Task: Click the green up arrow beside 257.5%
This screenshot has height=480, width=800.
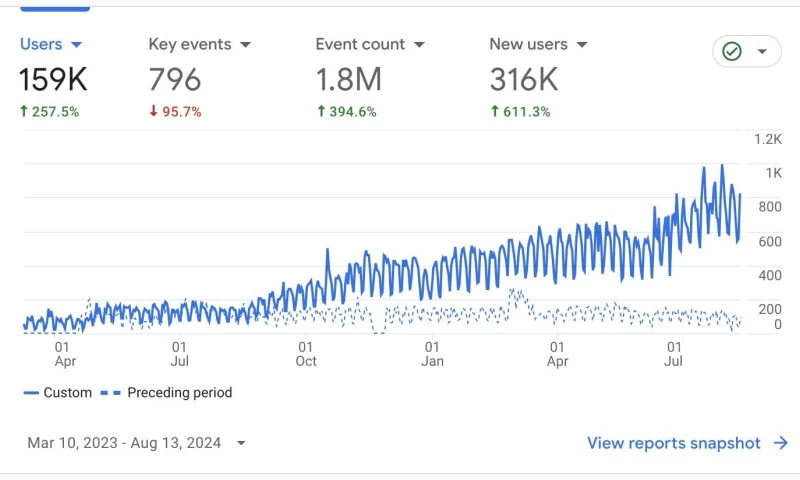Action: point(24,112)
